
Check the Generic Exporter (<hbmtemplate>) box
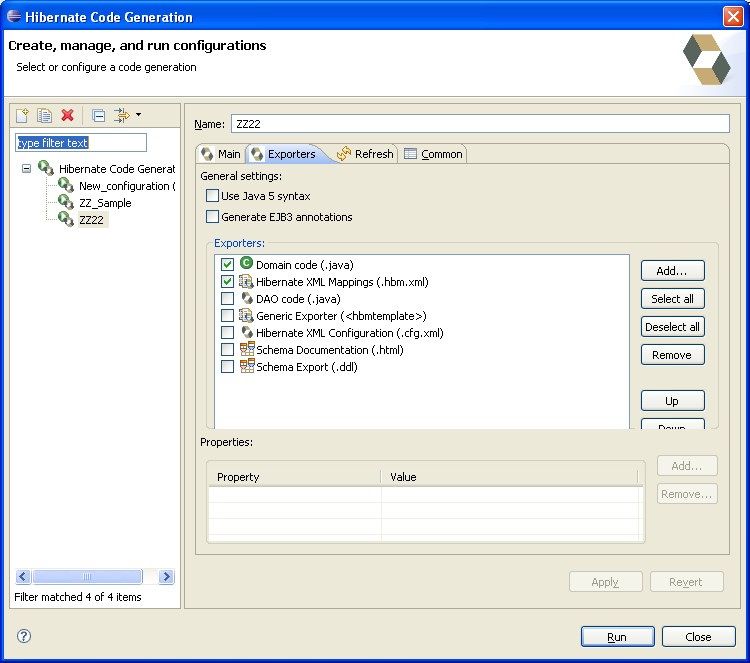click(x=227, y=316)
